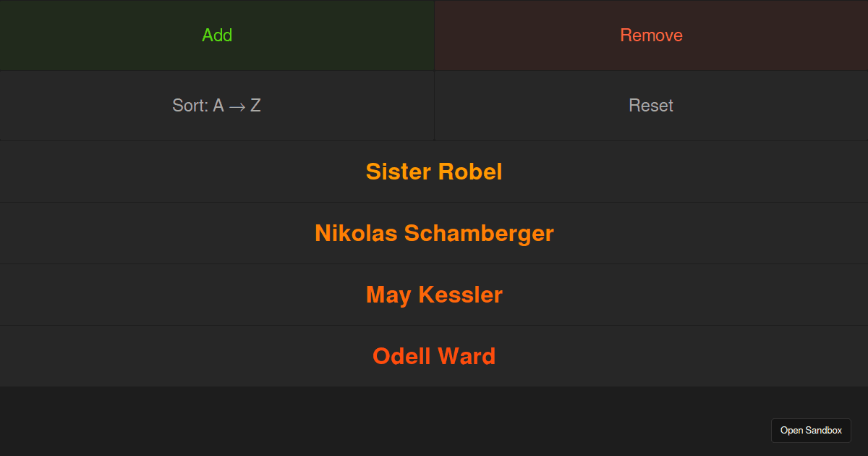Reset the list to its defaults
The height and width of the screenshot is (456, 868).
(x=651, y=106)
